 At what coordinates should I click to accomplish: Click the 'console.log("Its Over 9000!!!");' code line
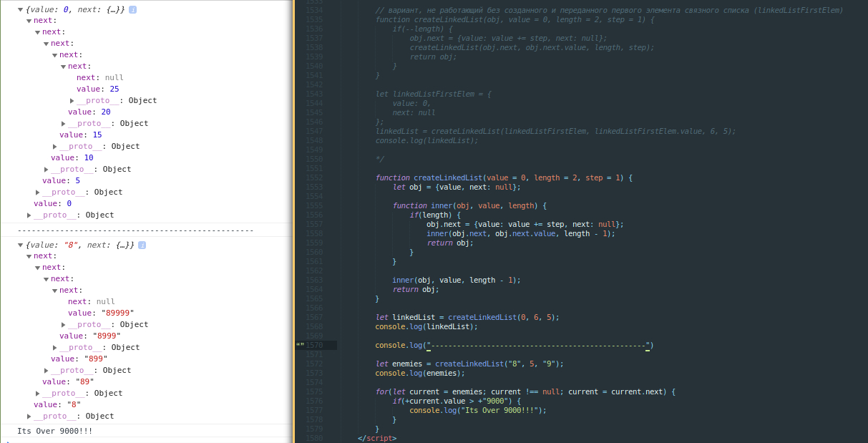point(478,411)
